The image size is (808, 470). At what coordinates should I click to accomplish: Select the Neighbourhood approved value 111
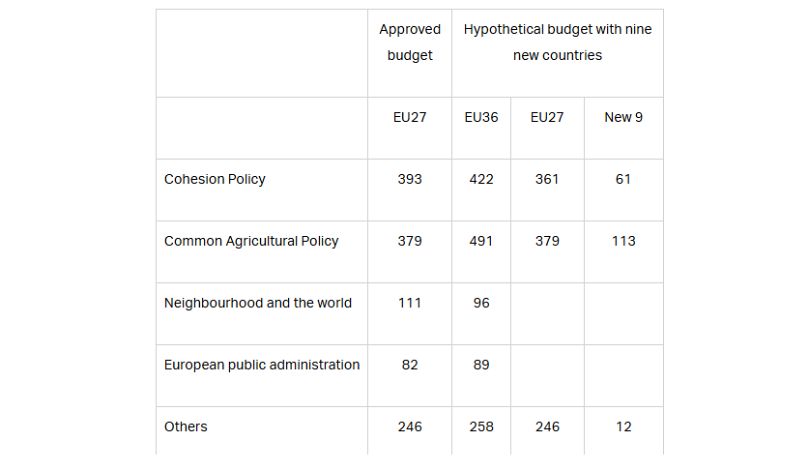(x=409, y=303)
